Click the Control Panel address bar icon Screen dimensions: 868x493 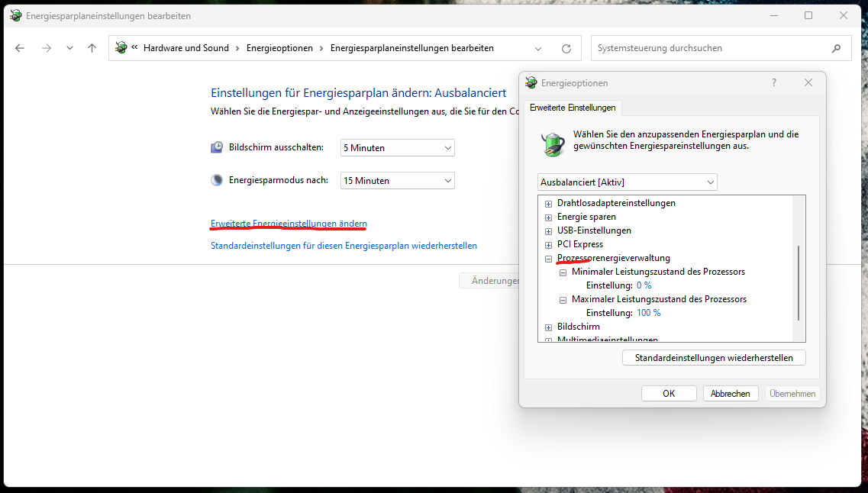(121, 48)
